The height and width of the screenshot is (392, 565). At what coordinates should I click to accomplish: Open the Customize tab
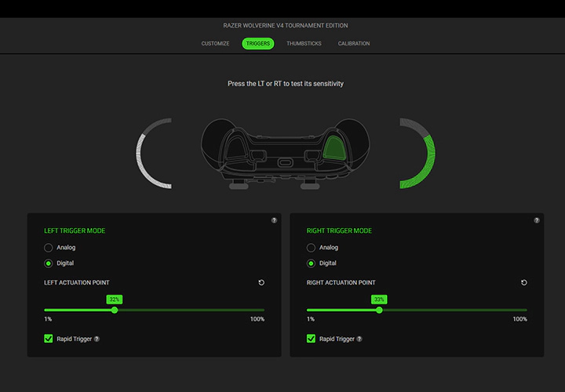[x=215, y=44]
